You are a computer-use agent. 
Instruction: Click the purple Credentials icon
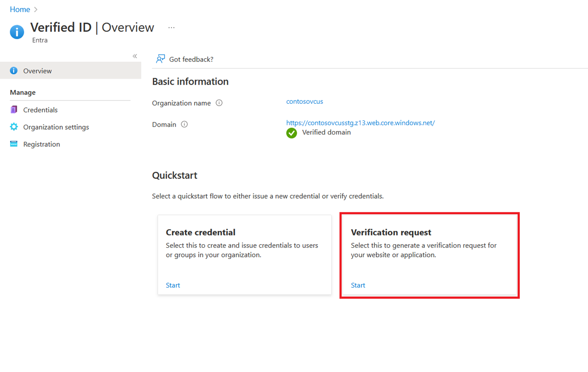pyautogui.click(x=14, y=110)
